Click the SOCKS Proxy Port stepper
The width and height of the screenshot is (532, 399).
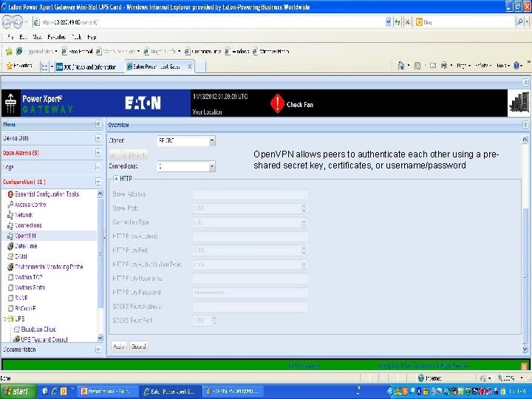tap(214, 320)
